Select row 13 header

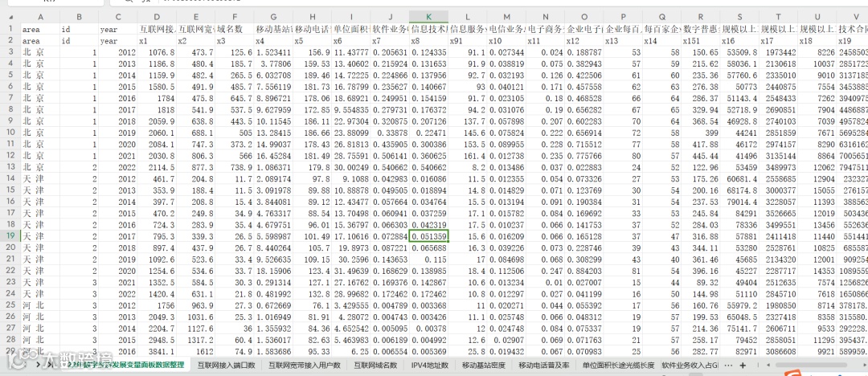click(10, 166)
